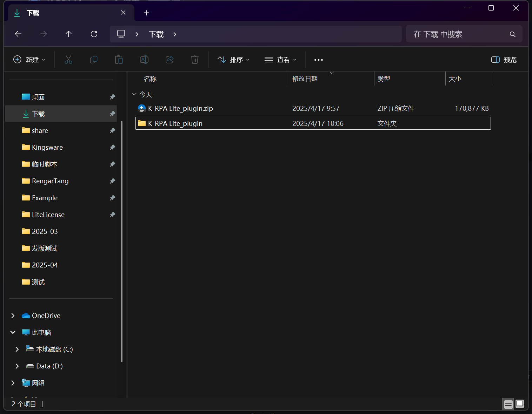Expand the OneDrive tree node
This screenshot has width=532, height=414.
[x=13, y=316]
